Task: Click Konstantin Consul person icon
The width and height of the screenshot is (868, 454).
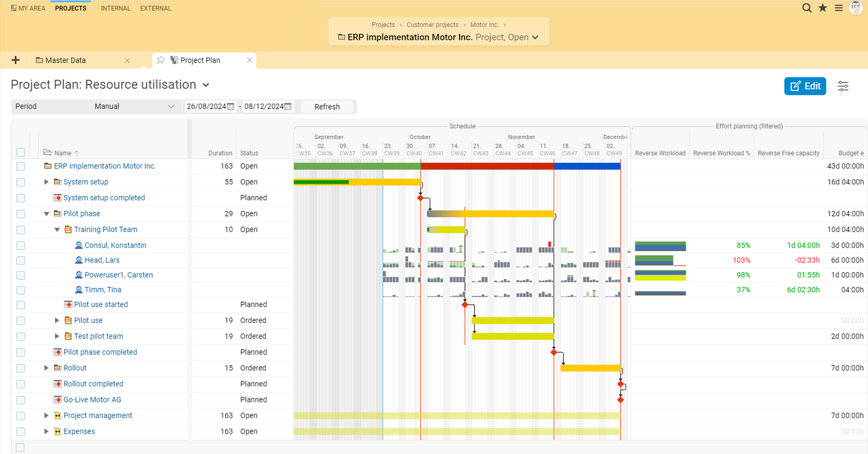Action: click(79, 246)
